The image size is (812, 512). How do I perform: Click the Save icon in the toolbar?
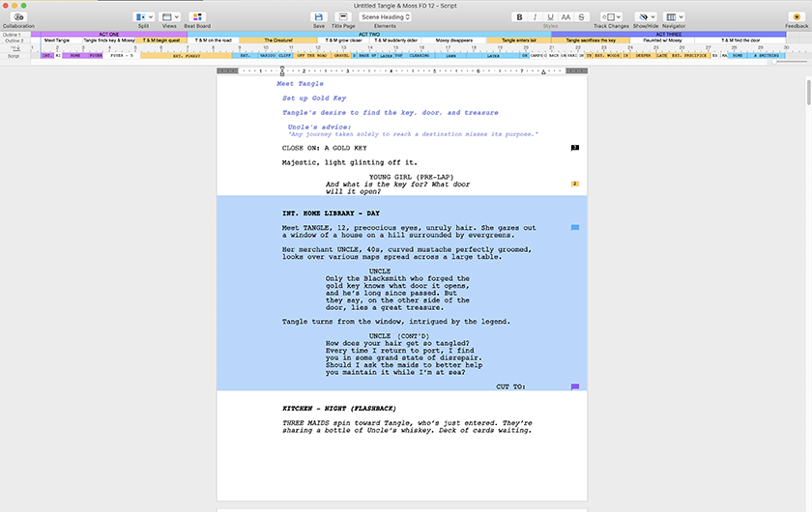click(x=319, y=17)
